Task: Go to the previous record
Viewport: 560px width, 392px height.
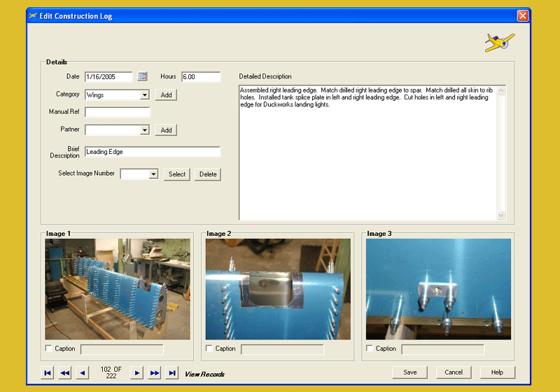Action: 83,373
